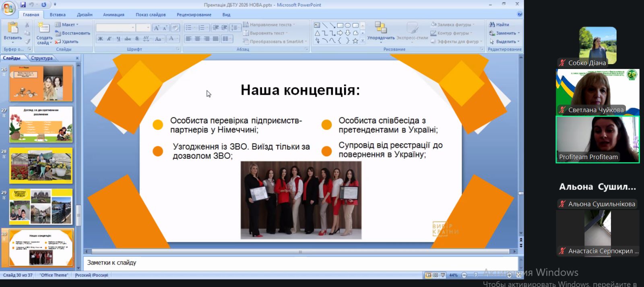Open the Вставка ribbon tab
The image size is (644, 287).
pyautogui.click(x=58, y=15)
